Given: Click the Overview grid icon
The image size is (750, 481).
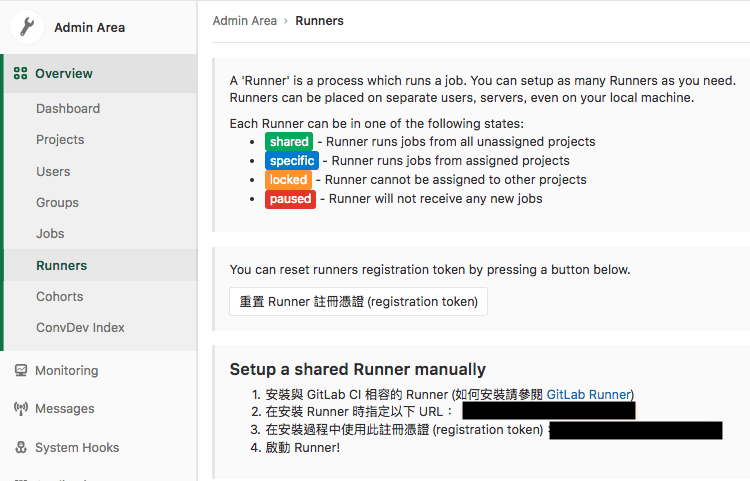Looking at the screenshot, I should click(20, 74).
